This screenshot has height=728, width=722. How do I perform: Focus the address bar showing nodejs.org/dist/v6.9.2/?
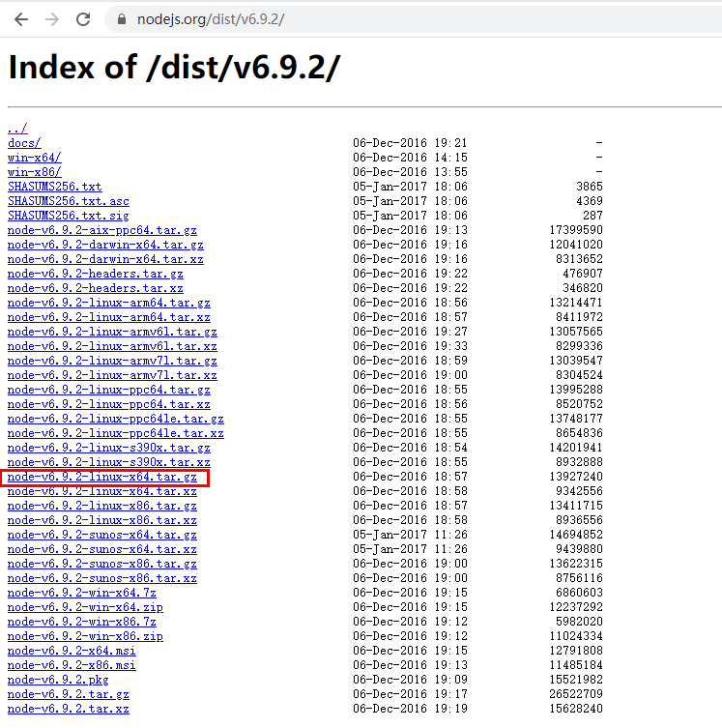(x=413, y=19)
